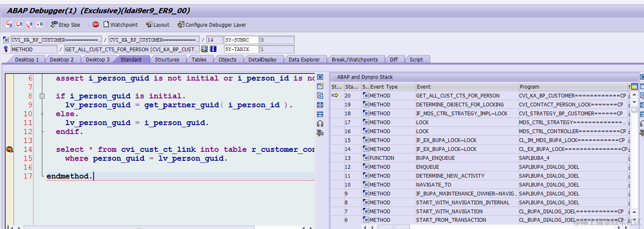
Task: Click the Services of the Tool icon
Action: [320, 123]
